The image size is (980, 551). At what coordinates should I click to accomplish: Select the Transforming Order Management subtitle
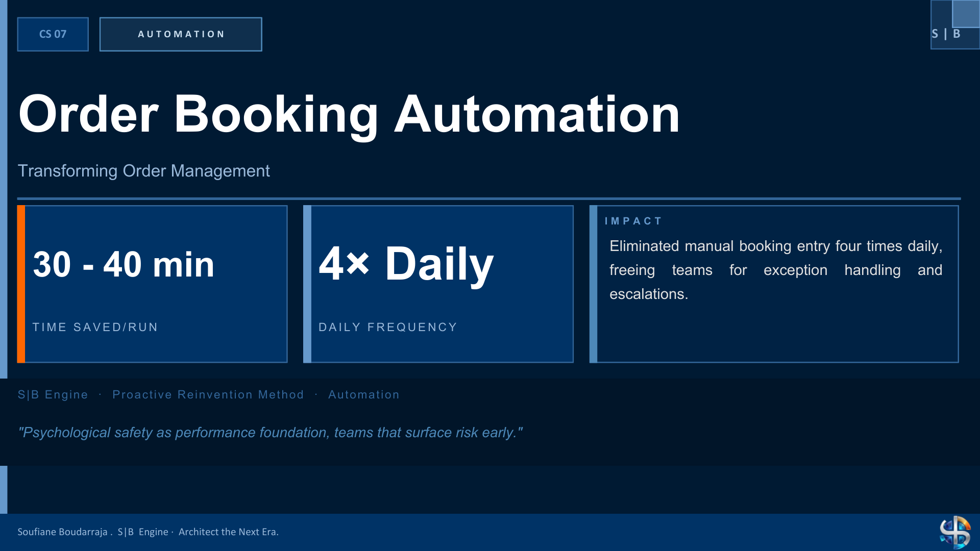tap(144, 171)
